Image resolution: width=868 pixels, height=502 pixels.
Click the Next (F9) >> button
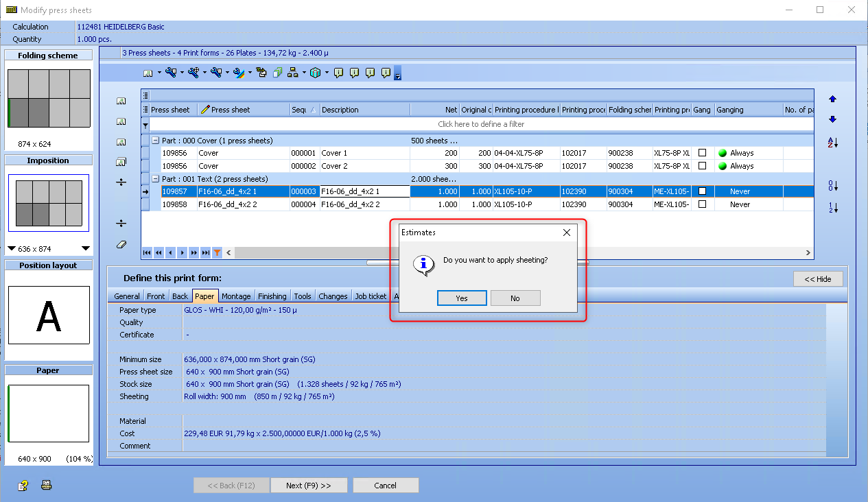coord(309,486)
